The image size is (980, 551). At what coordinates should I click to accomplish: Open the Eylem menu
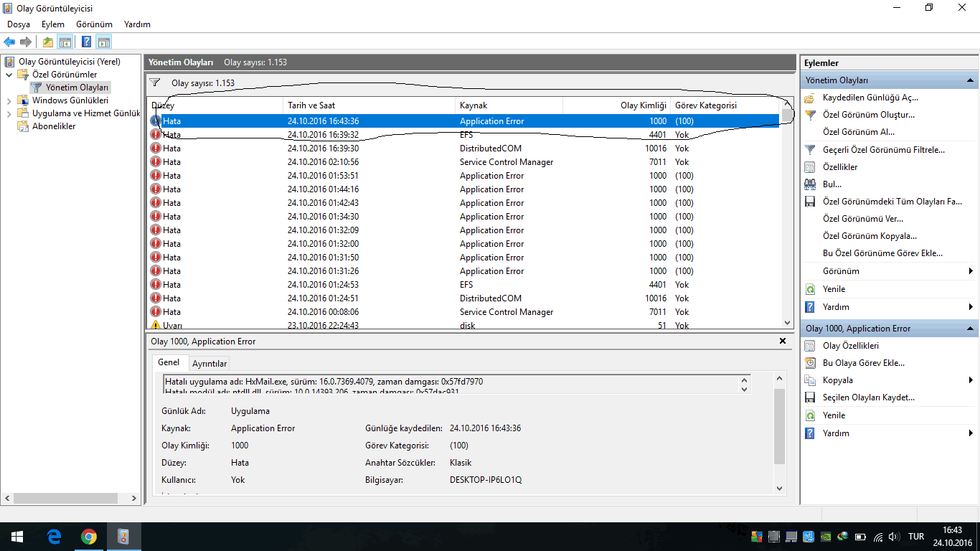[x=52, y=24]
